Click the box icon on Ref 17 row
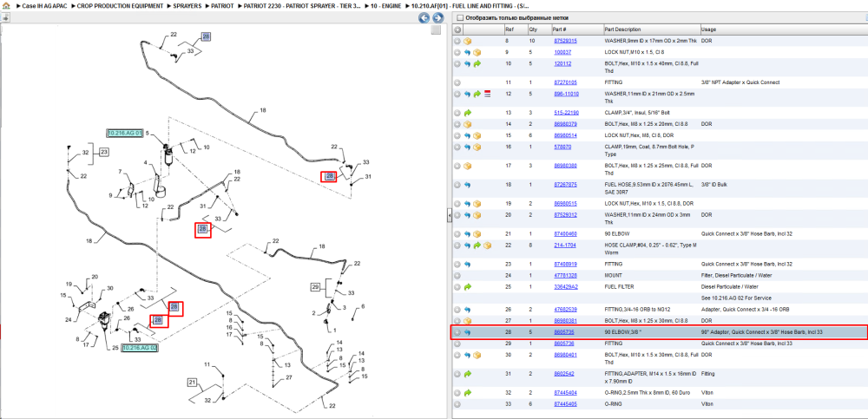The height and width of the screenshot is (419, 868). coord(467,166)
